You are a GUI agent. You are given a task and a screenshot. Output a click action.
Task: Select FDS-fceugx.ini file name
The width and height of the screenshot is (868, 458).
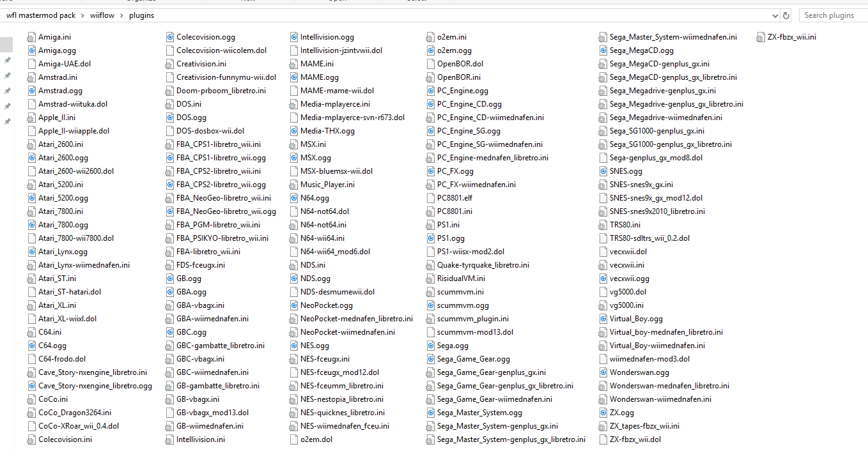[x=201, y=265]
